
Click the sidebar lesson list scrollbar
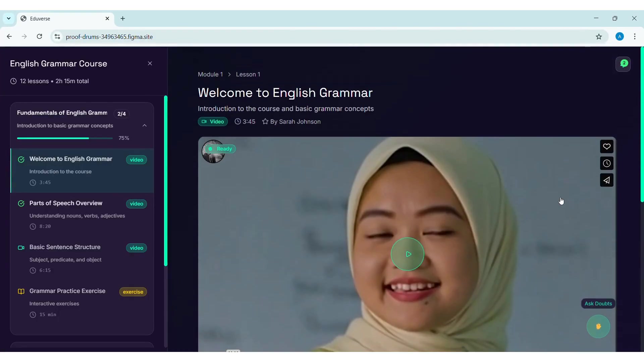[x=165, y=181]
